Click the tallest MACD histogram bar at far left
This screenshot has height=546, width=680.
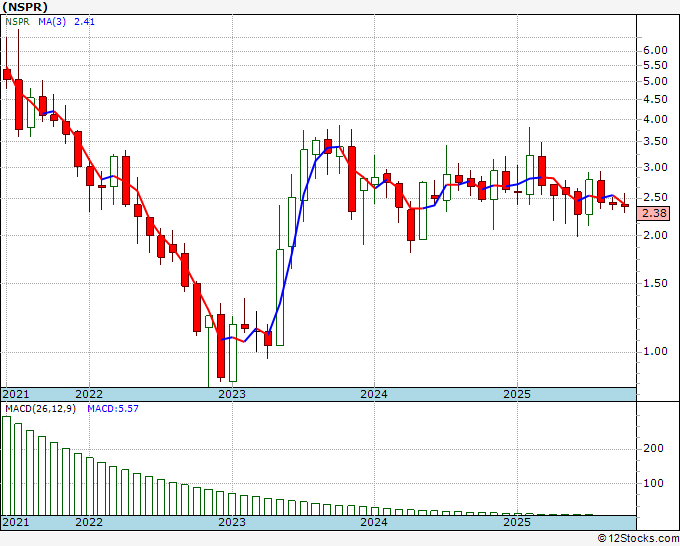6,465
